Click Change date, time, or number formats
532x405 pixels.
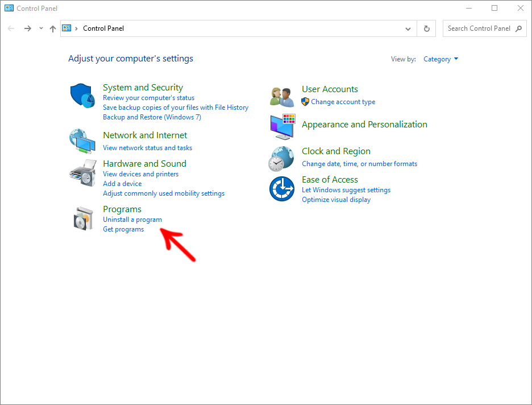tap(360, 164)
